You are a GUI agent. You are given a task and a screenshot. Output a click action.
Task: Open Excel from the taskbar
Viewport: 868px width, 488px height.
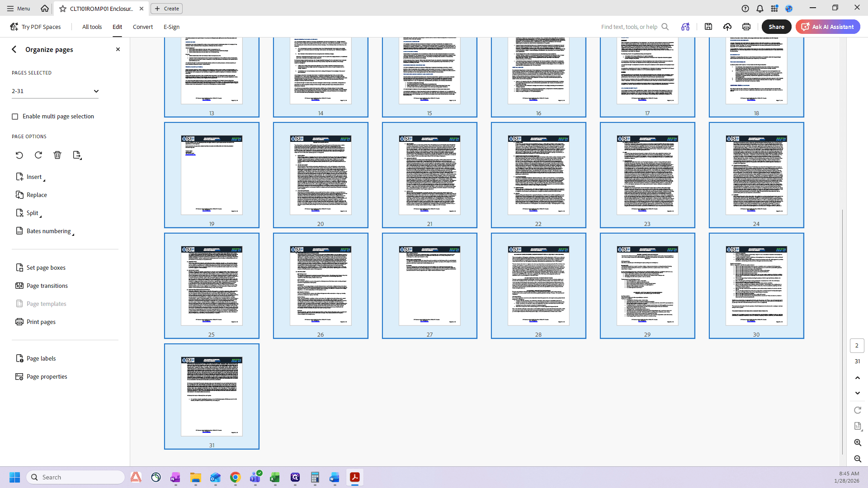coord(275,477)
